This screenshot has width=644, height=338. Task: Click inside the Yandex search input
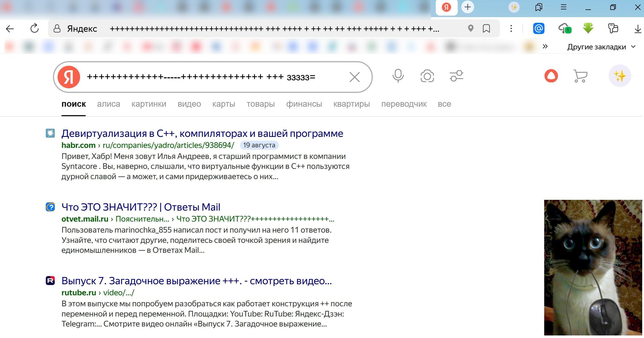205,77
